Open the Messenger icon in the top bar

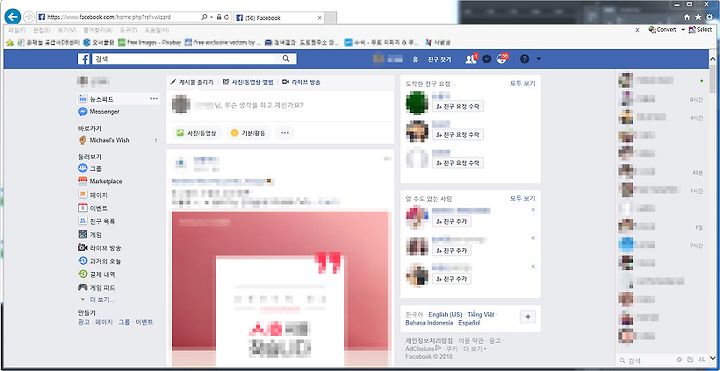point(487,59)
